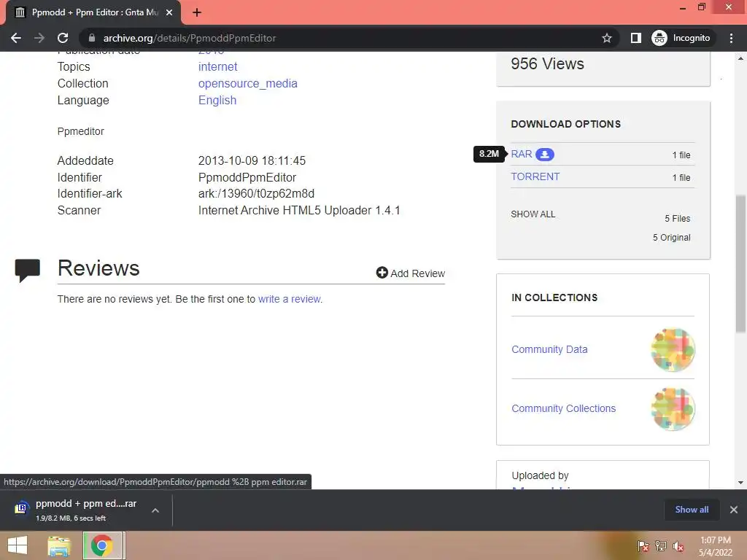
Task: Click the Internet Archive HTML5 Uploader 1.4.1 text
Action: (299, 210)
